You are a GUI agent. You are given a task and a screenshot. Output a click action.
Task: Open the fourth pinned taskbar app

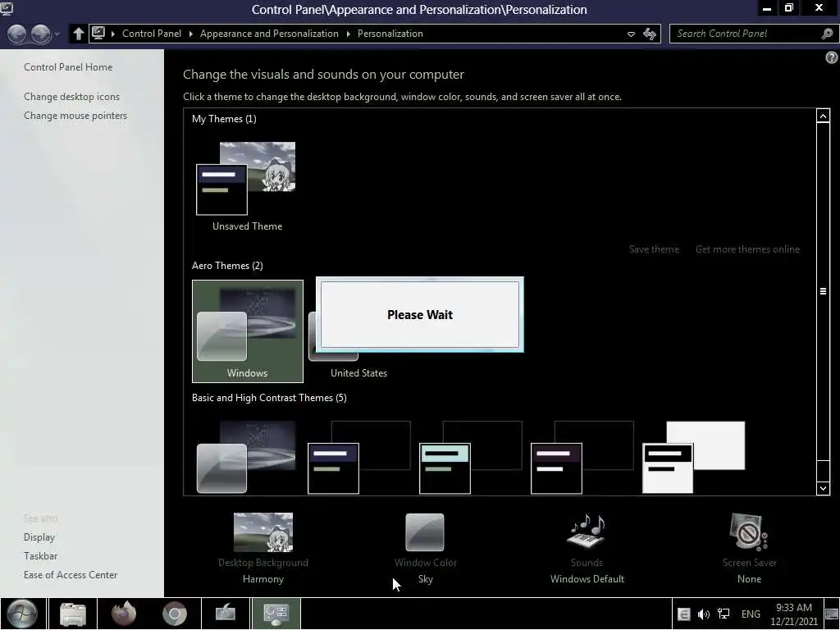coord(226,614)
